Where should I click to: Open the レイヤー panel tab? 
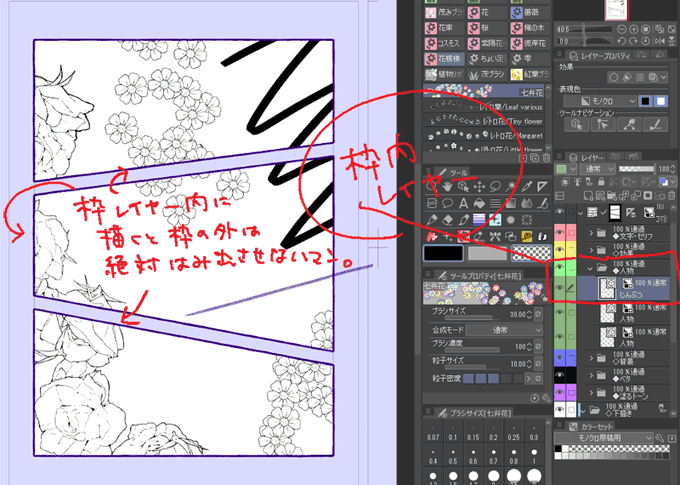(586, 157)
